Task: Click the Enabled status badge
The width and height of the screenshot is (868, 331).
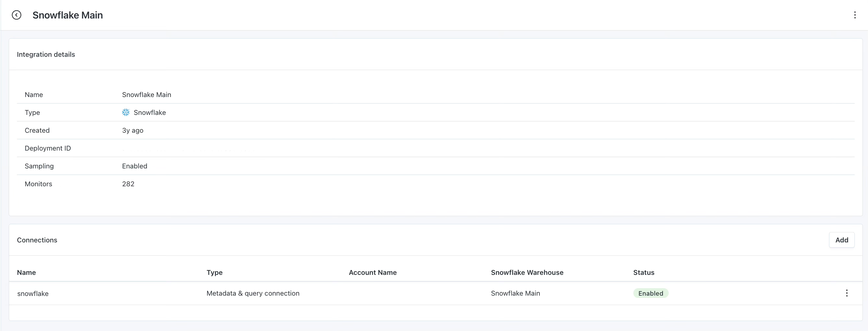Action: (650, 293)
